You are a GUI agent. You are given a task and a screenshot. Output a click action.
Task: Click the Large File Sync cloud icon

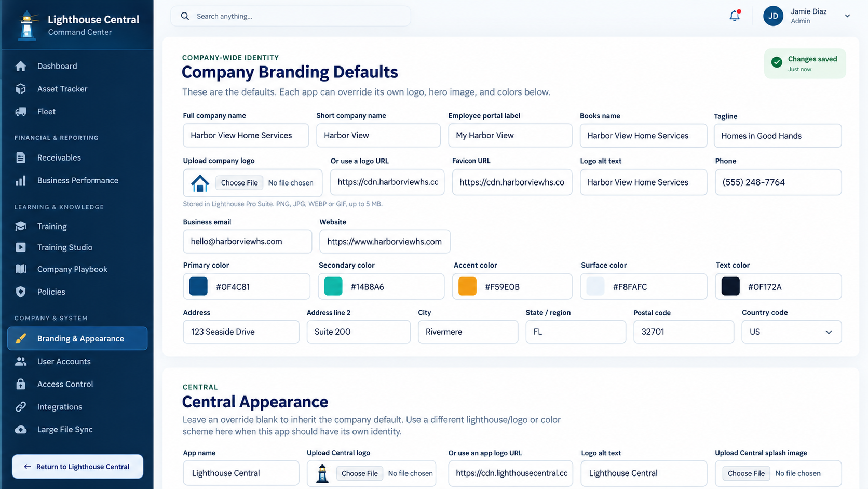(21, 430)
